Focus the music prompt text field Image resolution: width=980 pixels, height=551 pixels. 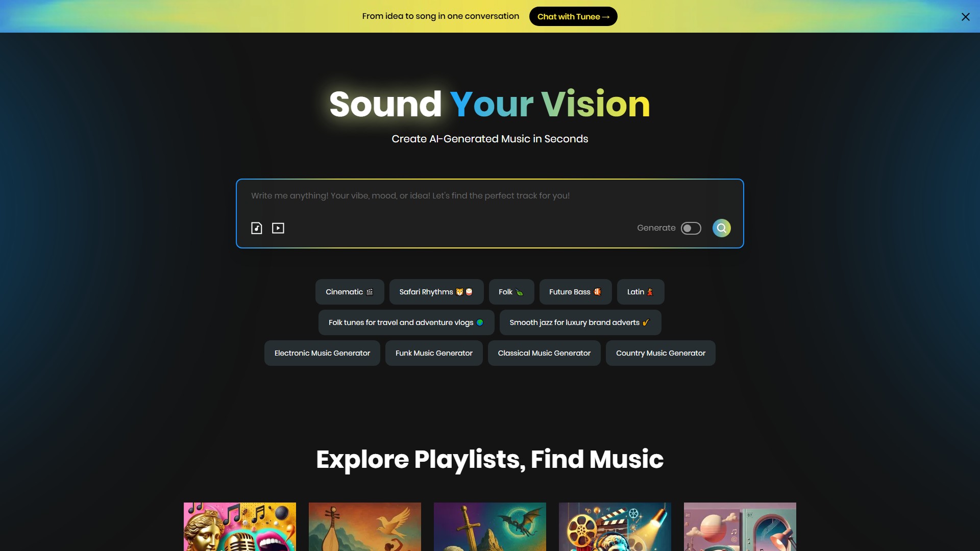[x=490, y=195]
